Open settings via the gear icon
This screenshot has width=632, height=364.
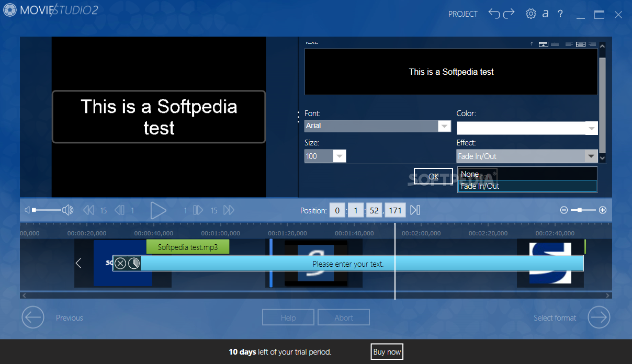point(531,14)
